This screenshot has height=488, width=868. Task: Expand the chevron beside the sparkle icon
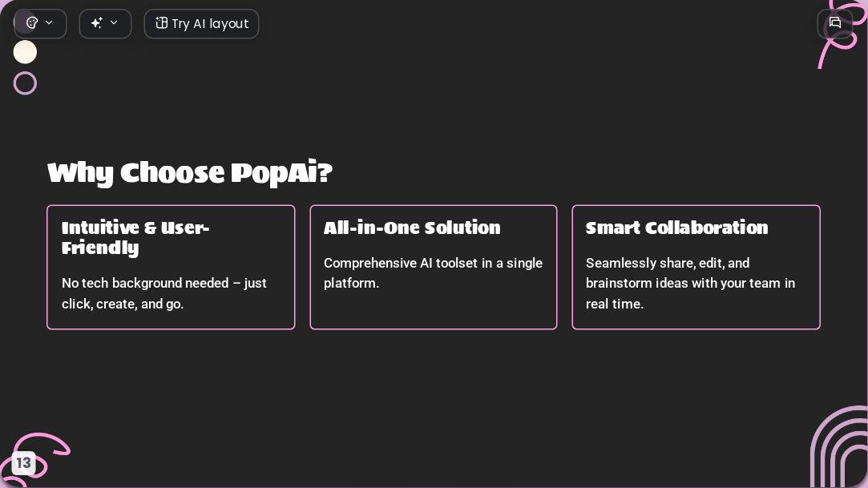[114, 22]
